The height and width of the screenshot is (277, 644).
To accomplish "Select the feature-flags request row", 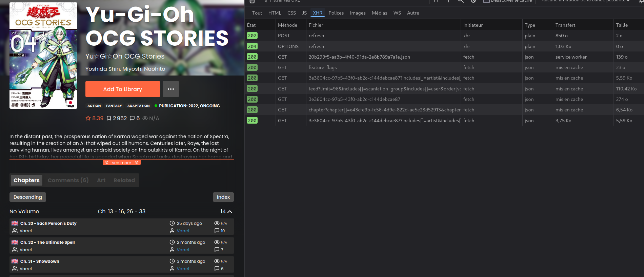I will click(444, 67).
